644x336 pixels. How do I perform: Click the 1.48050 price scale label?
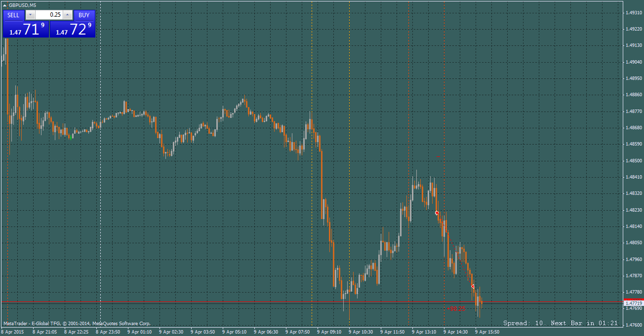pos(634,242)
